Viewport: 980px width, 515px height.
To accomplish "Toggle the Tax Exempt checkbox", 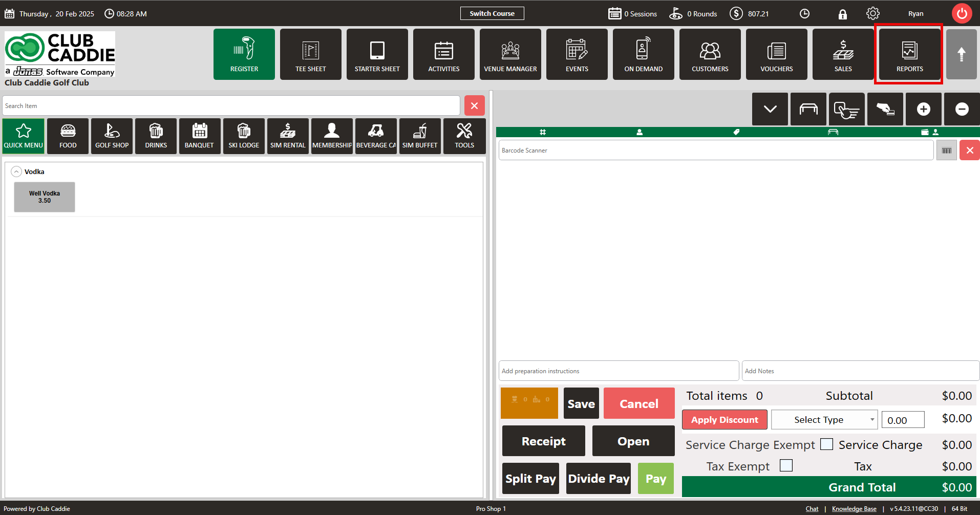I will point(786,465).
